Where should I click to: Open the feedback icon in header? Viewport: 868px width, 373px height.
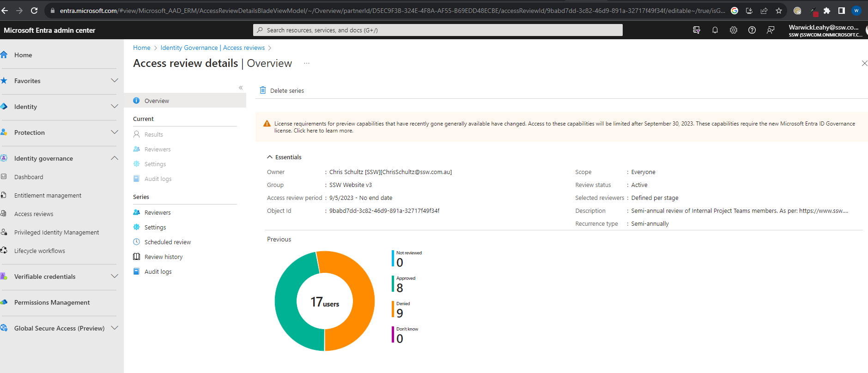pos(770,30)
